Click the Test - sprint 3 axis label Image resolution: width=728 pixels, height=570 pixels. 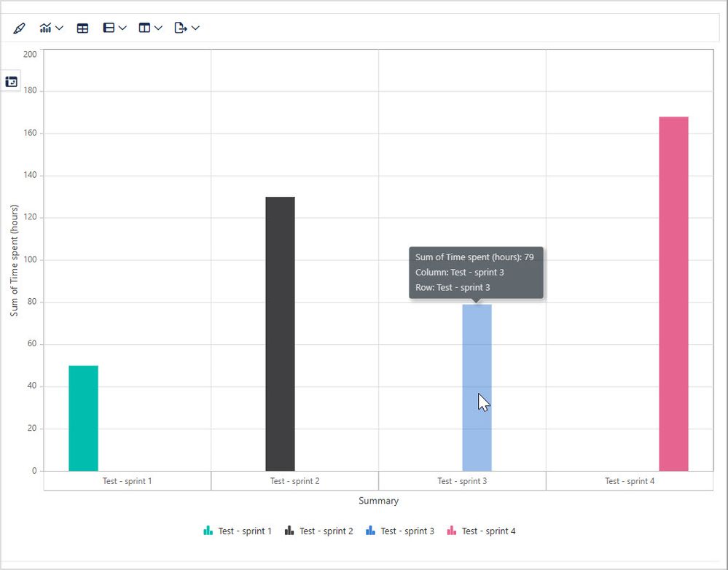tap(462, 481)
